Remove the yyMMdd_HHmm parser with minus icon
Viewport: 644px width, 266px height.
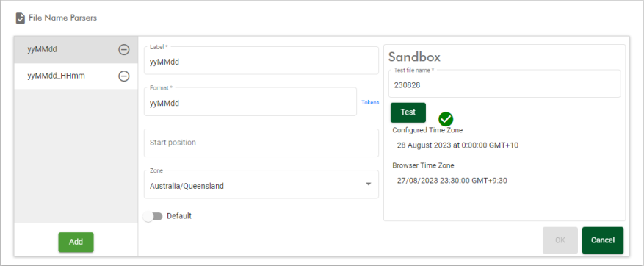(123, 76)
